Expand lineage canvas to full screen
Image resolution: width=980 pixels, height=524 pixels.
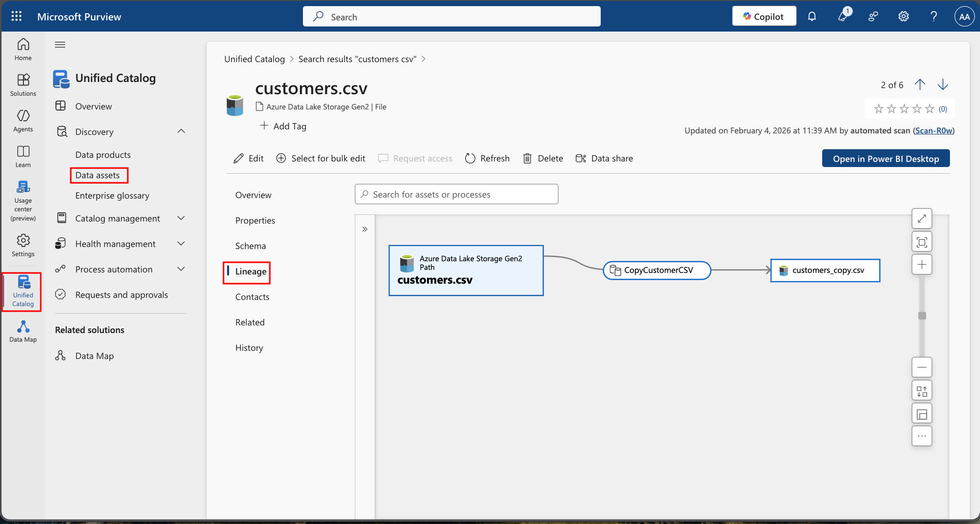921,218
